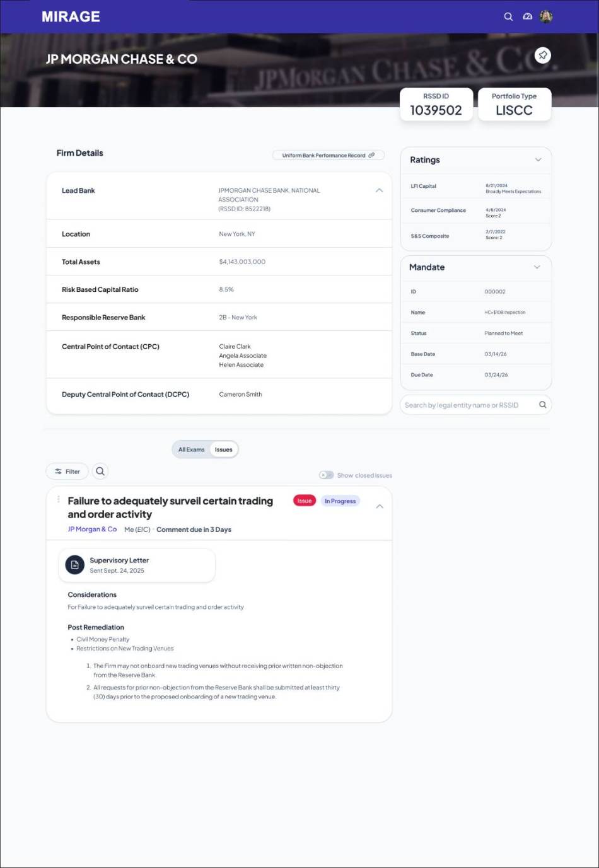Click the MIRAGE logo
599x868 pixels.
tap(71, 17)
